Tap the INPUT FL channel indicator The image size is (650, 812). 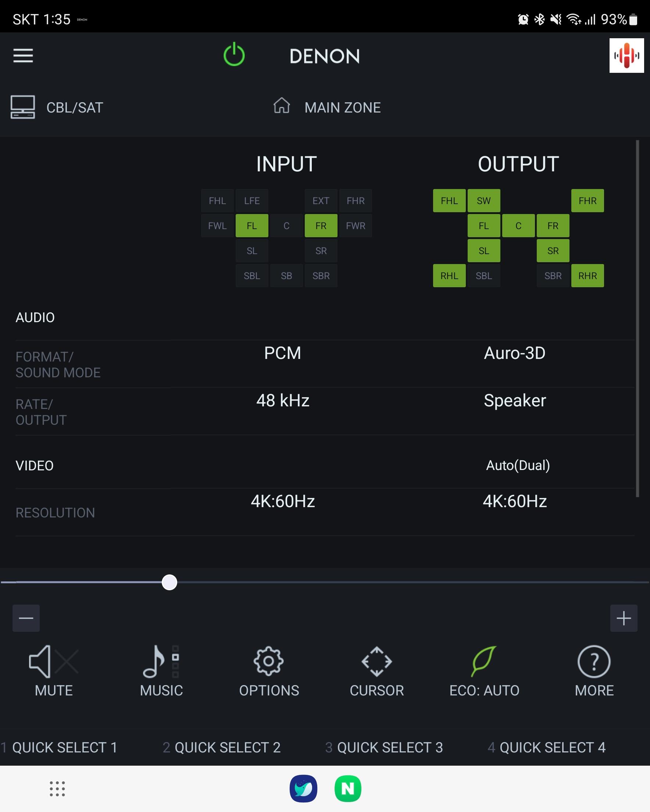251,225
